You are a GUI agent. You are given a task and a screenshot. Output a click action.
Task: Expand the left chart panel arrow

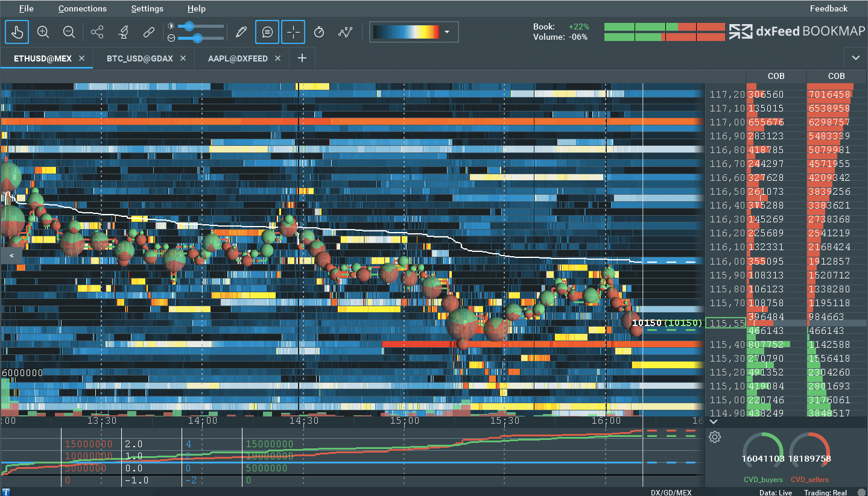click(x=11, y=256)
